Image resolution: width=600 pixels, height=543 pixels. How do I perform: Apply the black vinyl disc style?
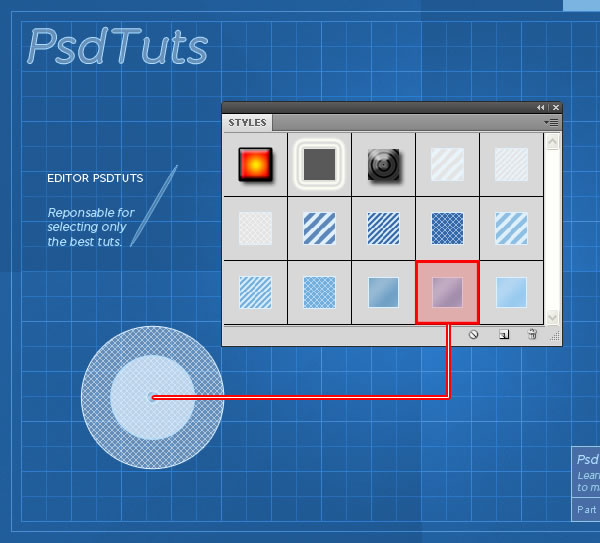[383, 165]
